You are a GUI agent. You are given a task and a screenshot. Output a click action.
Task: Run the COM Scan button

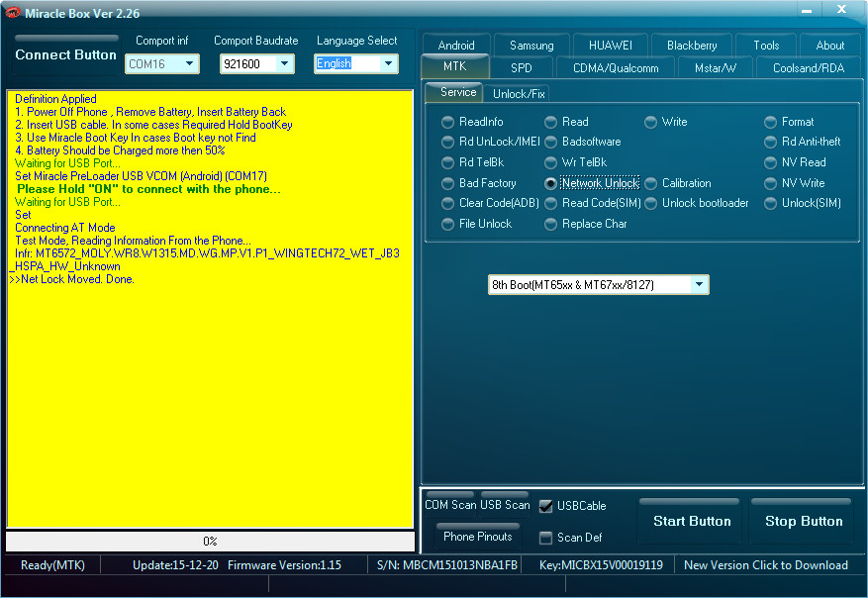pos(450,504)
